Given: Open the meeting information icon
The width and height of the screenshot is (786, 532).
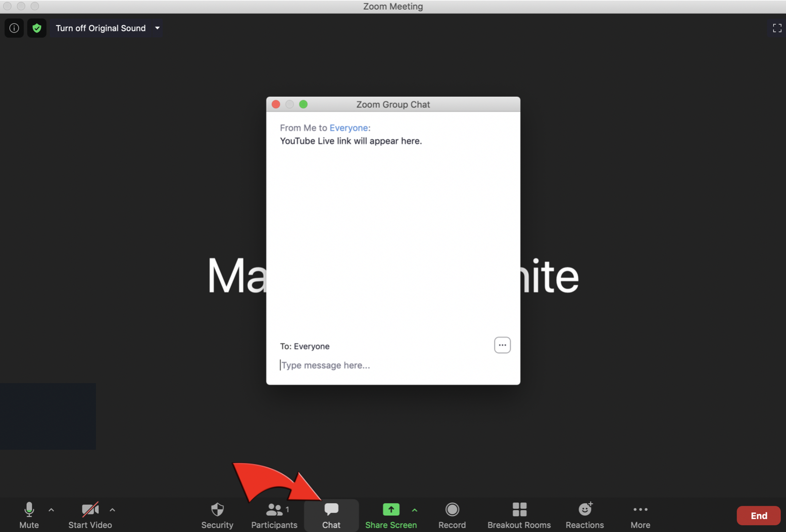Looking at the screenshot, I should 14,28.
